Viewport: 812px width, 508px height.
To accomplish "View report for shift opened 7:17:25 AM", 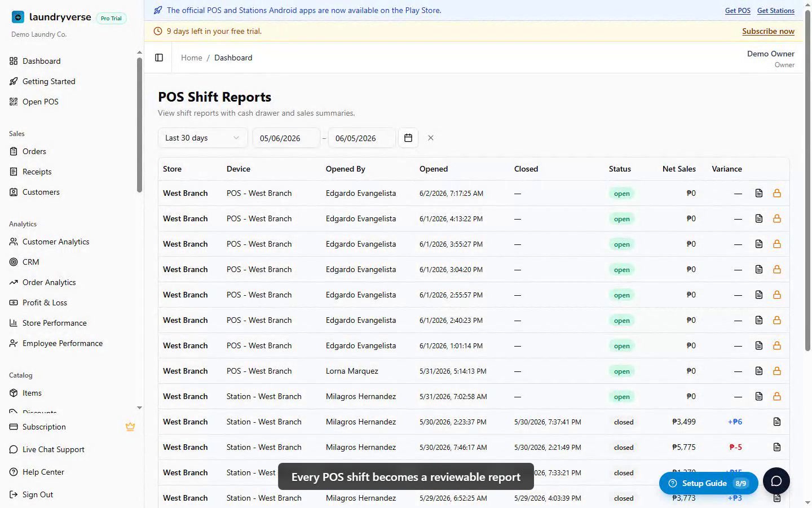I will [x=759, y=193].
